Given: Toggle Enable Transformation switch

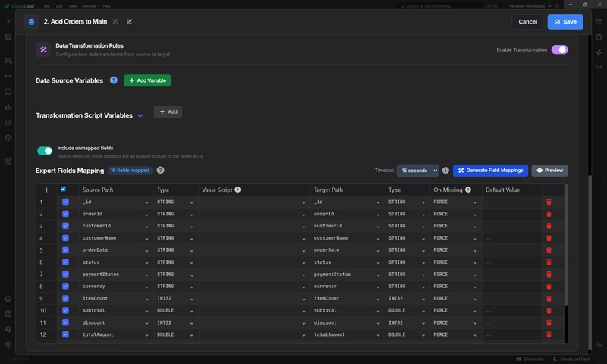Looking at the screenshot, I should coord(559,49).
